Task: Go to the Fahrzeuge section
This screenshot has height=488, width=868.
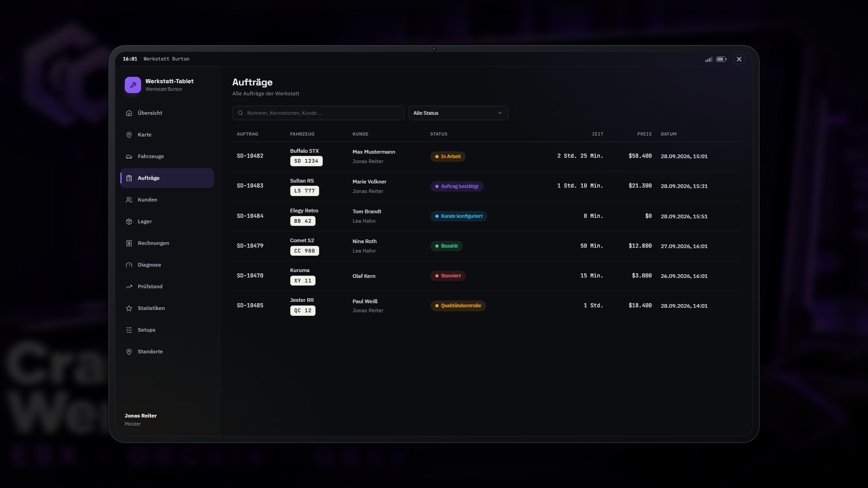Action: point(167,156)
